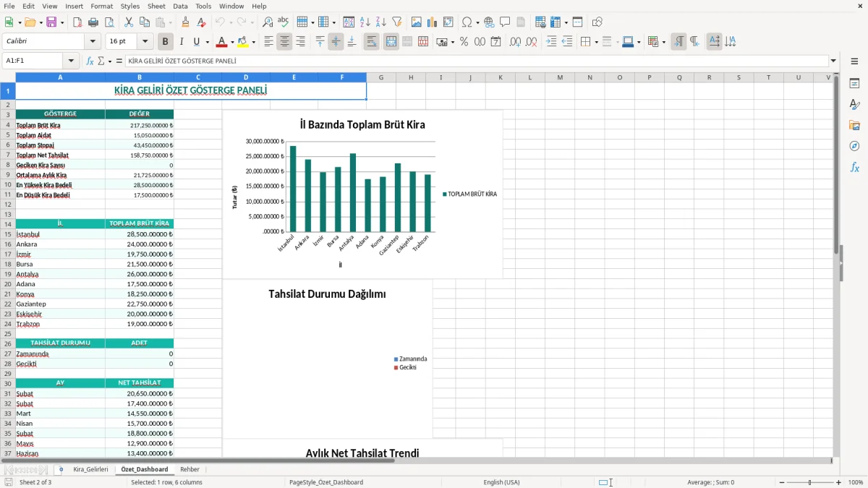The width and height of the screenshot is (868, 488).
Task: Toggle Underline formatting
Action: click(x=196, y=42)
